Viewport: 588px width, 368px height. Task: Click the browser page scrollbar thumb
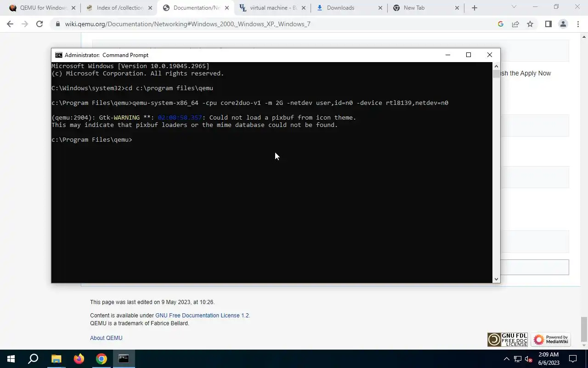click(x=584, y=329)
